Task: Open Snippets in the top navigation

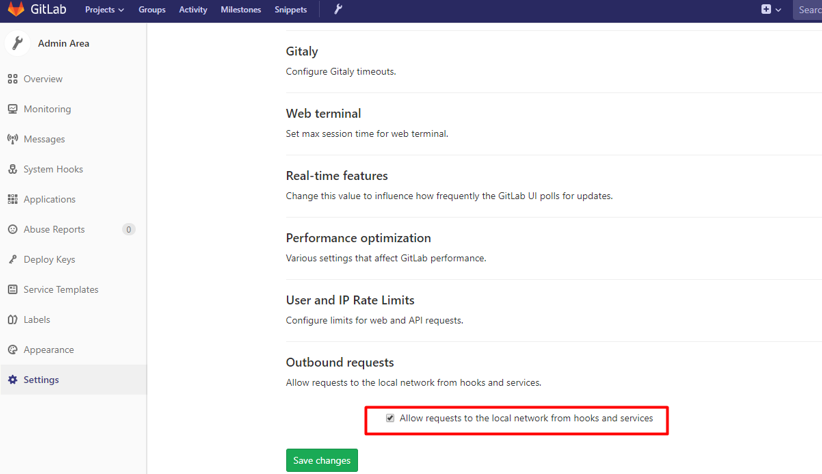Action: [290, 9]
